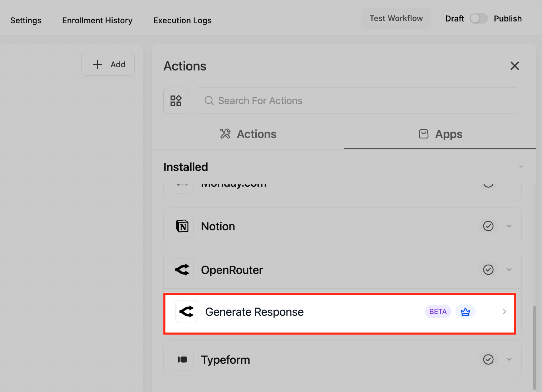
Task: Click the Typeform logo icon
Action: (182, 359)
